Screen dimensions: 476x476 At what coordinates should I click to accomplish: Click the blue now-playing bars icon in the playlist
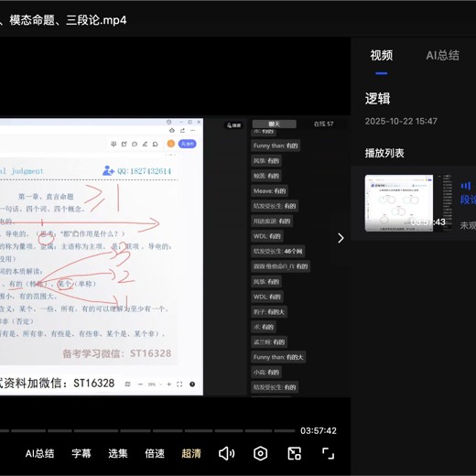(x=466, y=186)
